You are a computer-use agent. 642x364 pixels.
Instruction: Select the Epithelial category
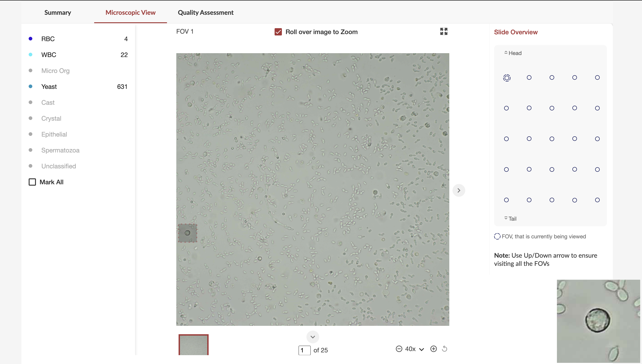pyautogui.click(x=54, y=134)
